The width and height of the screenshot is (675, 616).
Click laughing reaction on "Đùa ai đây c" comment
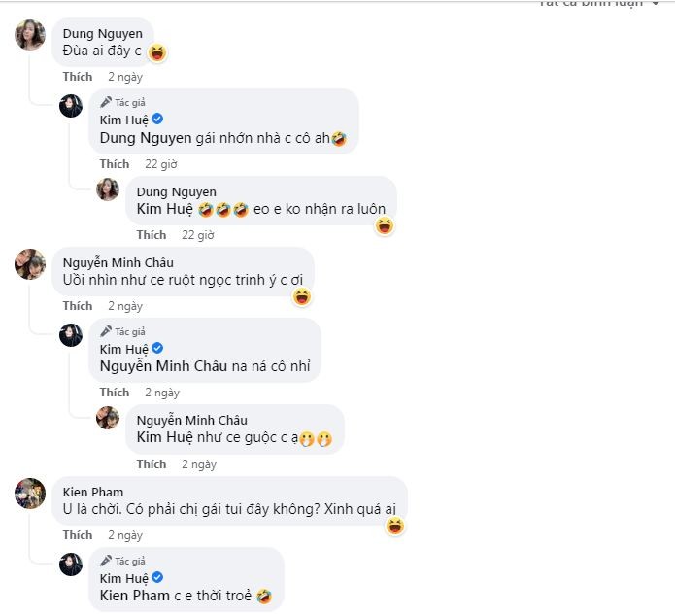[x=157, y=52]
